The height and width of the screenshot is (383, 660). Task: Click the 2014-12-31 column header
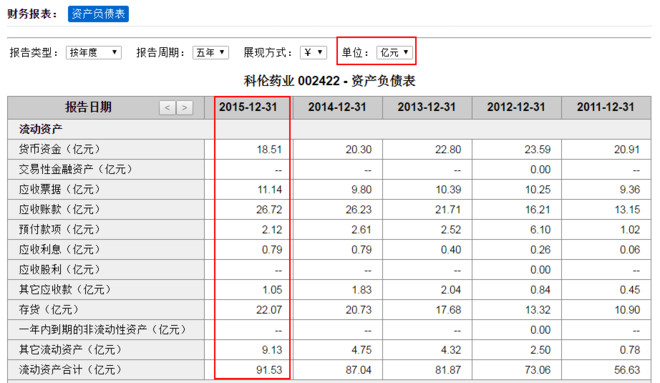click(x=337, y=107)
